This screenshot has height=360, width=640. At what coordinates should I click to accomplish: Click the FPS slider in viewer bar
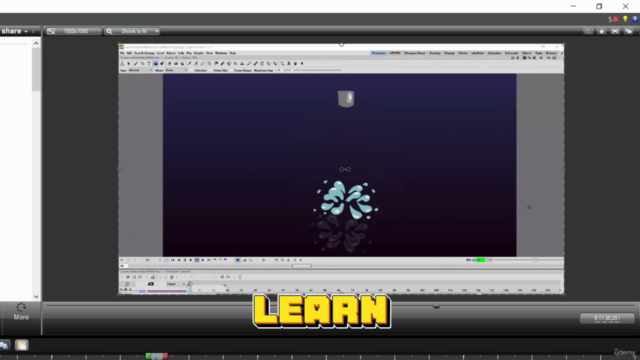pyautogui.click(x=528, y=260)
